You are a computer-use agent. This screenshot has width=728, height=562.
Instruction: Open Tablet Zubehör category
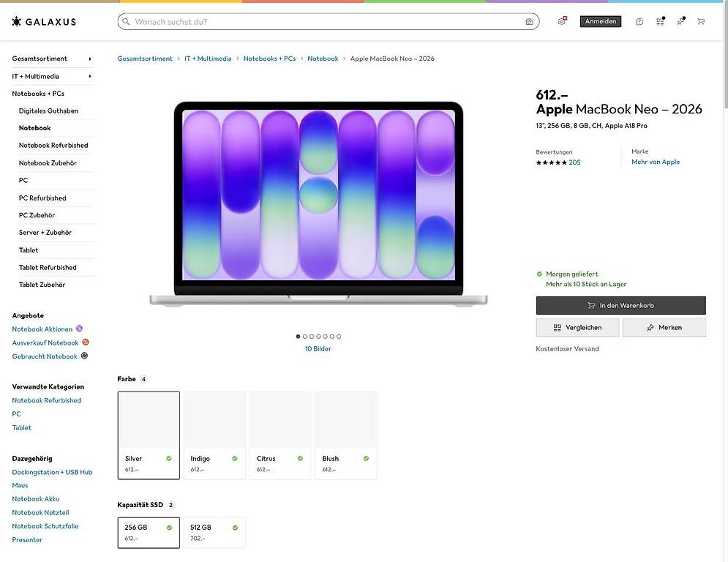coord(42,284)
